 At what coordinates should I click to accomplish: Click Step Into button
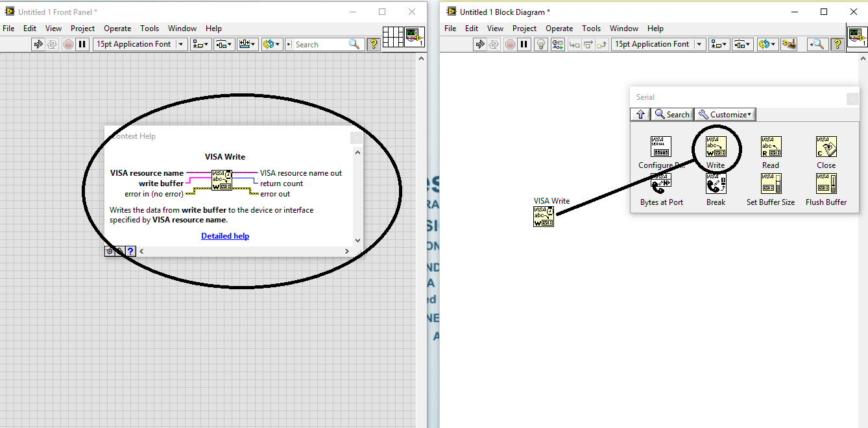tap(574, 44)
